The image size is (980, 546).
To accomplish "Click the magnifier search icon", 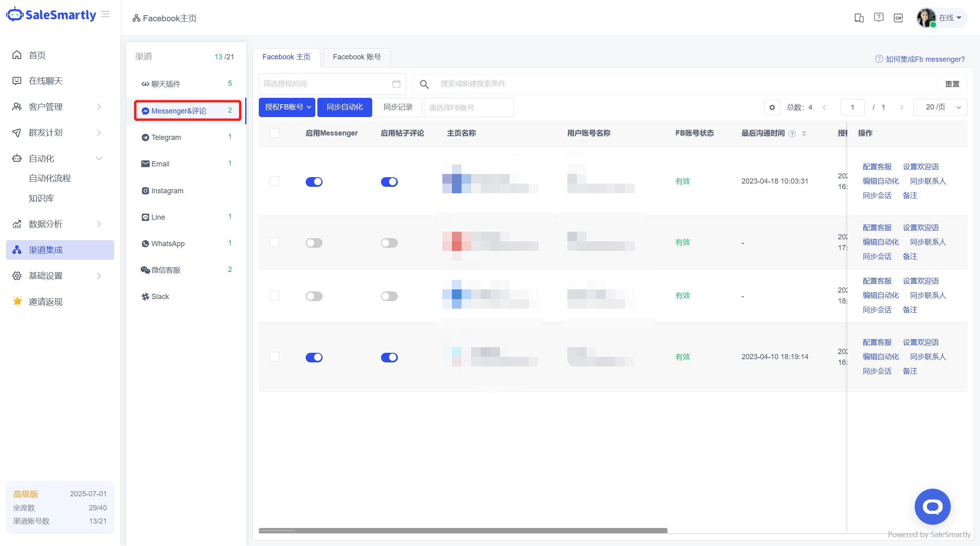I will (424, 84).
